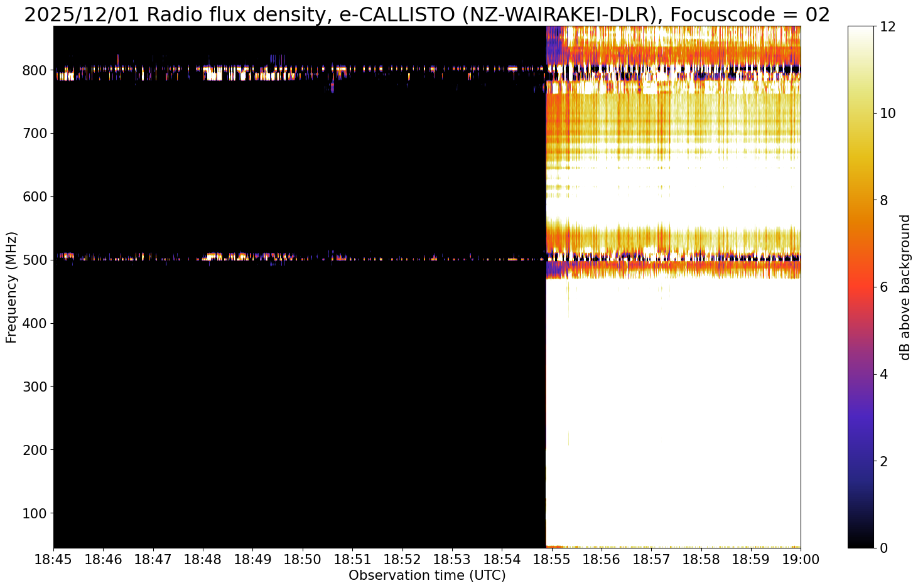Select the 18:55 time tick label
The image size is (918, 588).
point(551,559)
